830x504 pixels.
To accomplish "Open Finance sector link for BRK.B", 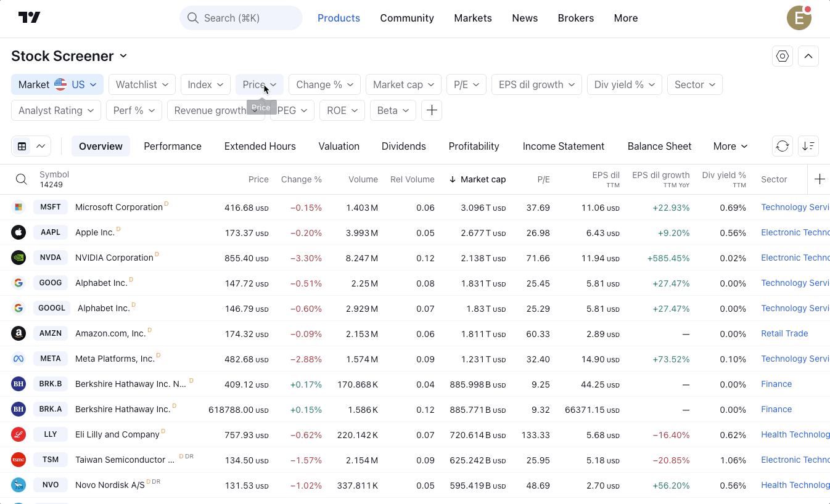I will coord(776,384).
